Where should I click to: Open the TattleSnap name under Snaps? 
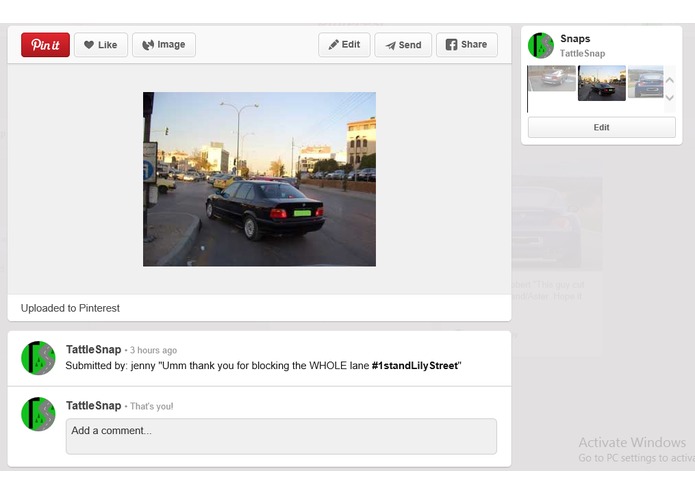pos(582,54)
